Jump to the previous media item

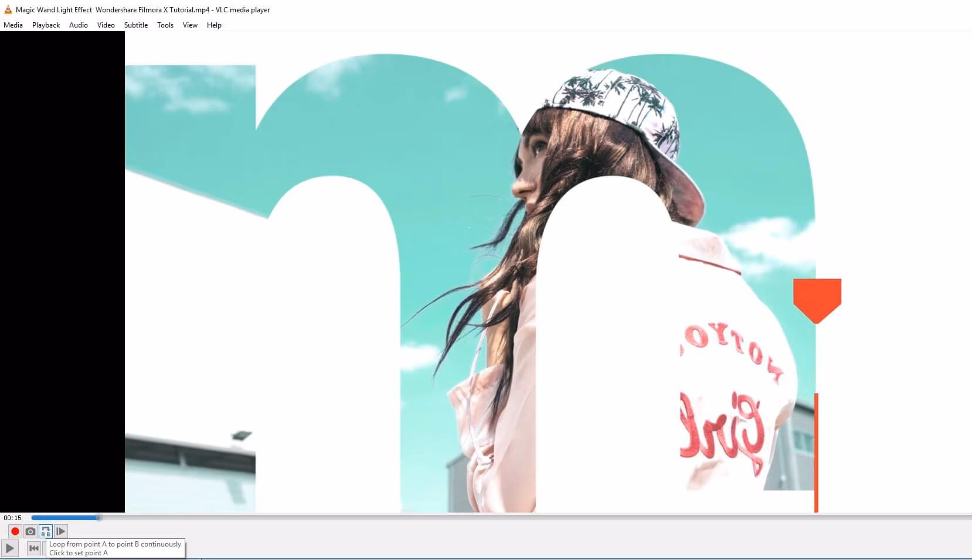pyautogui.click(x=34, y=548)
